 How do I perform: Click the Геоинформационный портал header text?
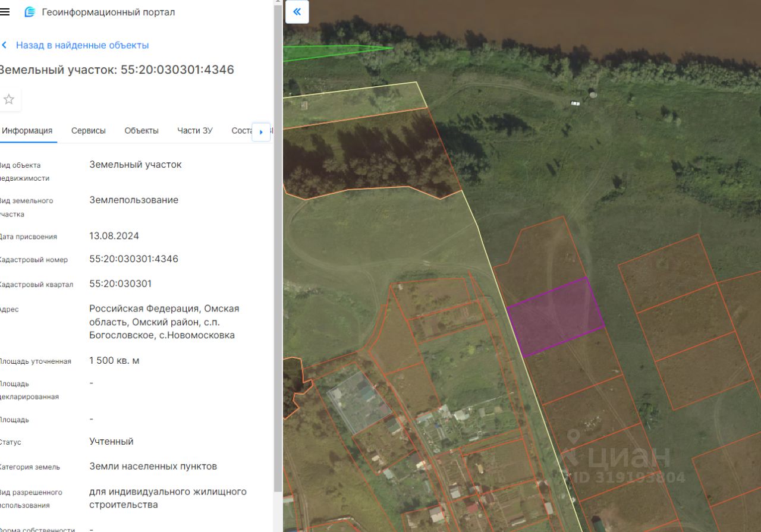109,12
